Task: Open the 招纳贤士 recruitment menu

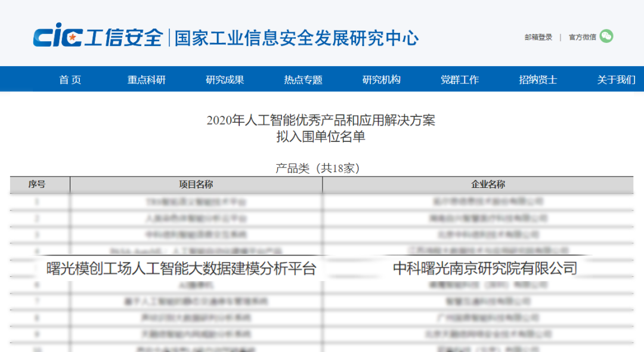Action: click(537, 80)
